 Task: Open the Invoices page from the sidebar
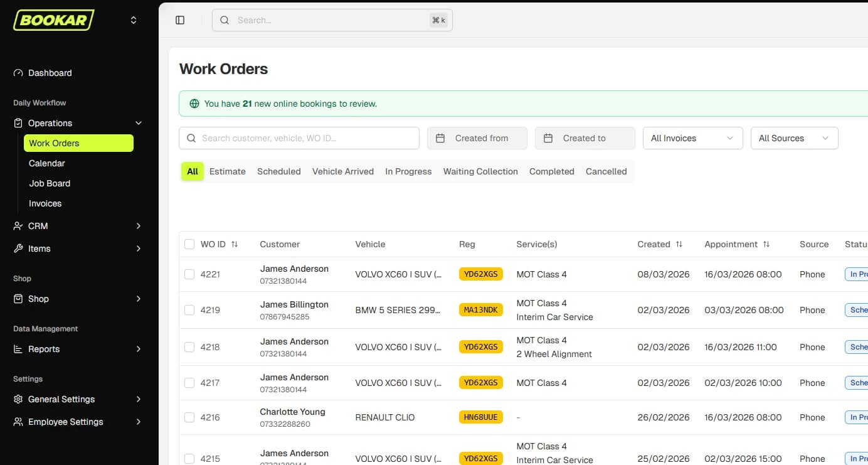[x=45, y=203]
